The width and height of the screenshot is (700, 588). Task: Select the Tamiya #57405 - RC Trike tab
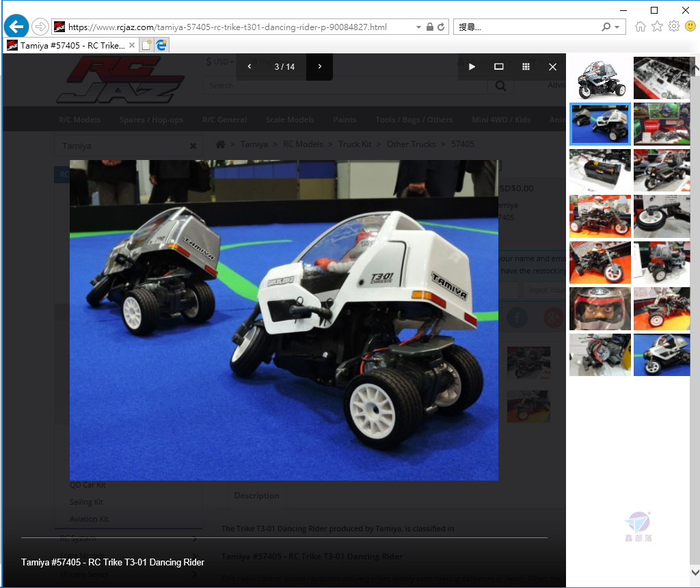[72, 46]
